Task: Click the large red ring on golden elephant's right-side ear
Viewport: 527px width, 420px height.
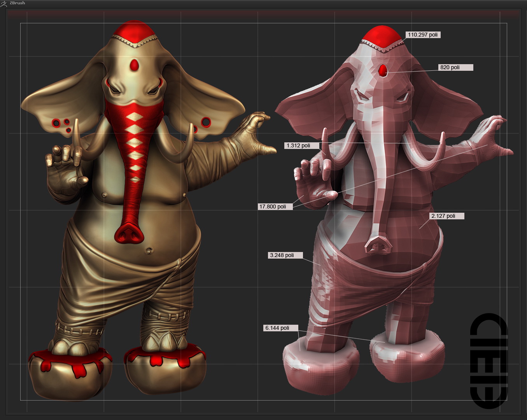Action: (206, 122)
